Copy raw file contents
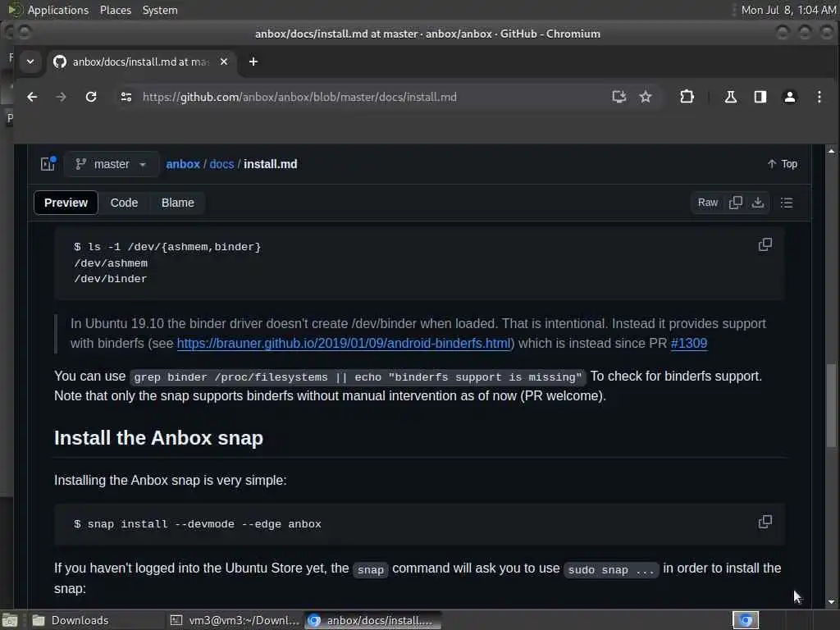This screenshot has width=840, height=630. click(736, 203)
